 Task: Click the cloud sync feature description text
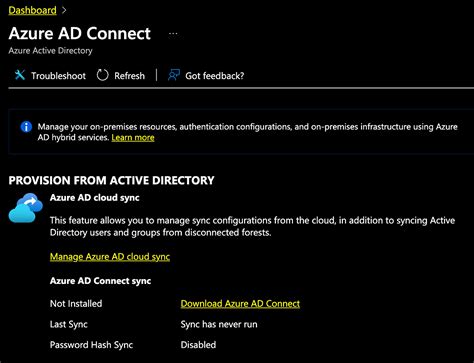[x=252, y=226]
